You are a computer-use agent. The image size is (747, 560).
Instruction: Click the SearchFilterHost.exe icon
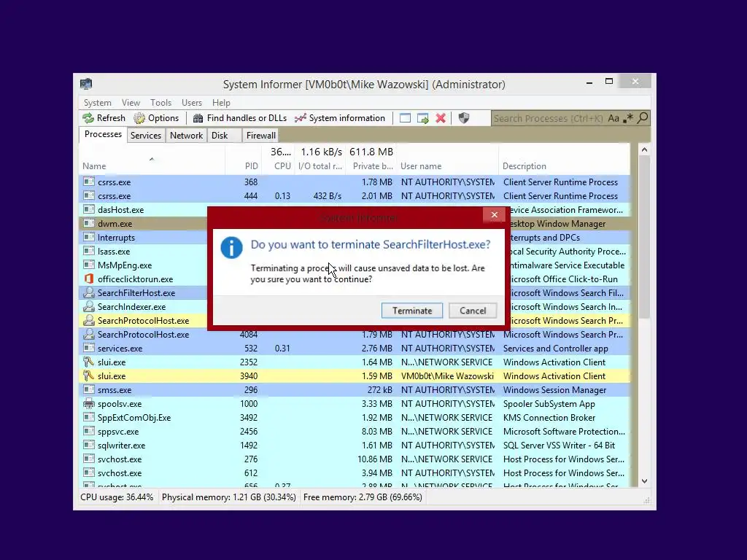click(x=88, y=292)
